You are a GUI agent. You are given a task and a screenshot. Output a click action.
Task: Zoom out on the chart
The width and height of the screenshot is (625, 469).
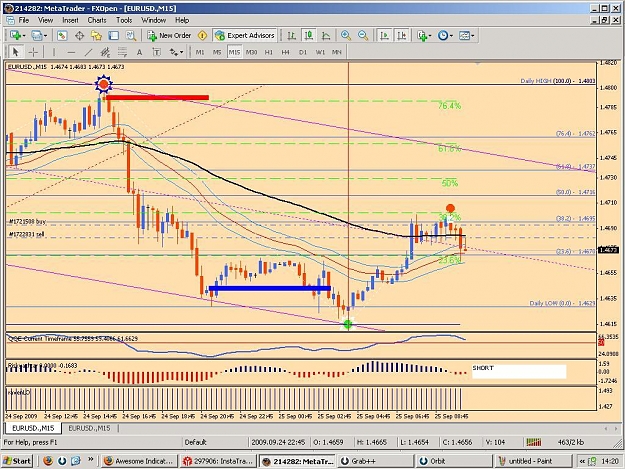(x=363, y=35)
